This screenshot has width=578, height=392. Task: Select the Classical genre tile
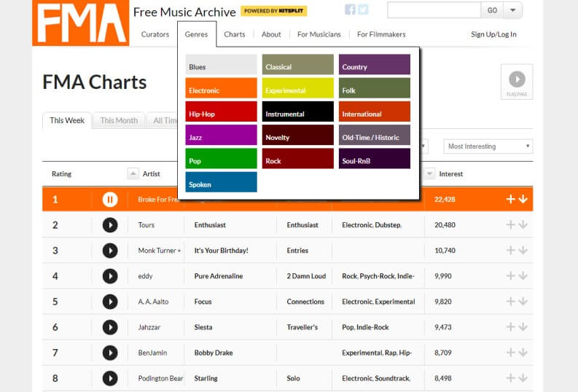pyautogui.click(x=298, y=64)
